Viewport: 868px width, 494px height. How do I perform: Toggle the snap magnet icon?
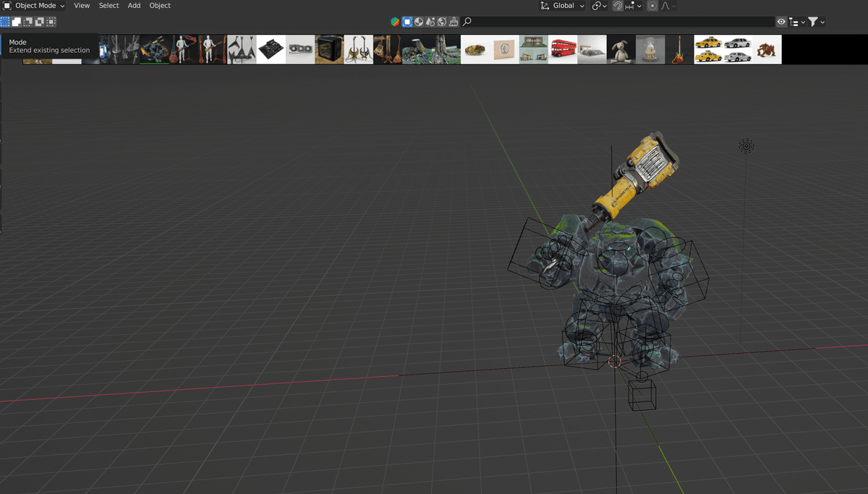[x=618, y=6]
